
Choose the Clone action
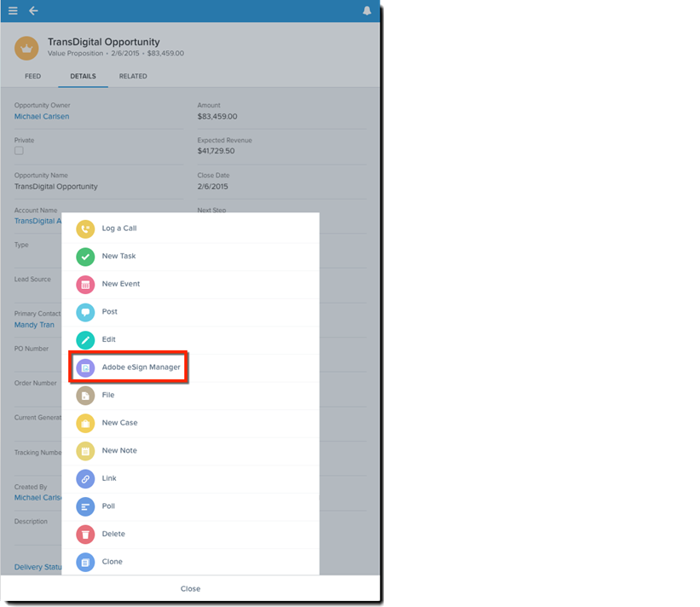113,562
